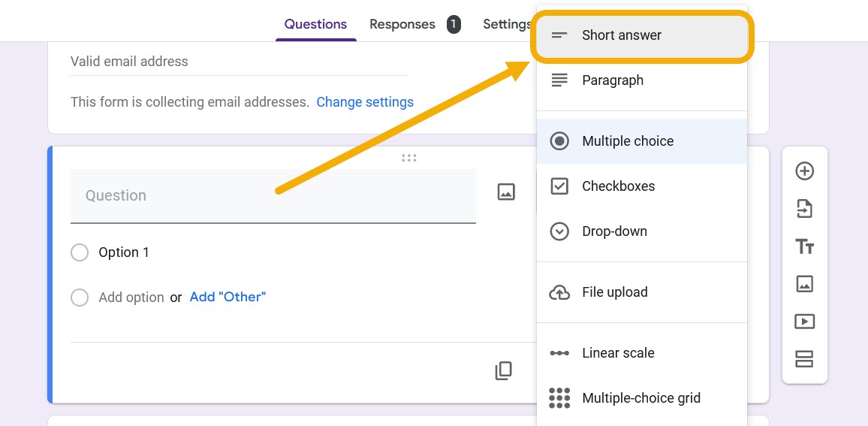
Task: Select the Option 1 radio button
Action: [80, 252]
